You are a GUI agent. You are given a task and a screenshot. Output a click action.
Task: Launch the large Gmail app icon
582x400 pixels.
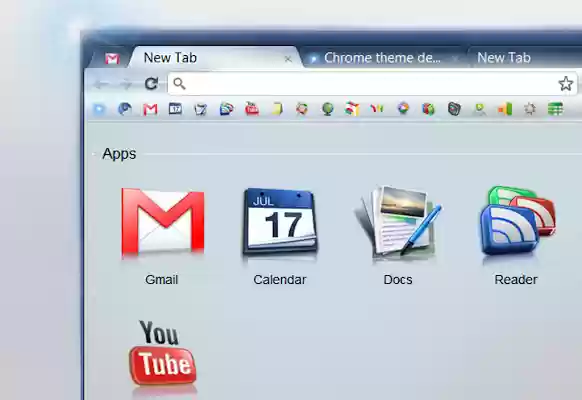(x=163, y=222)
